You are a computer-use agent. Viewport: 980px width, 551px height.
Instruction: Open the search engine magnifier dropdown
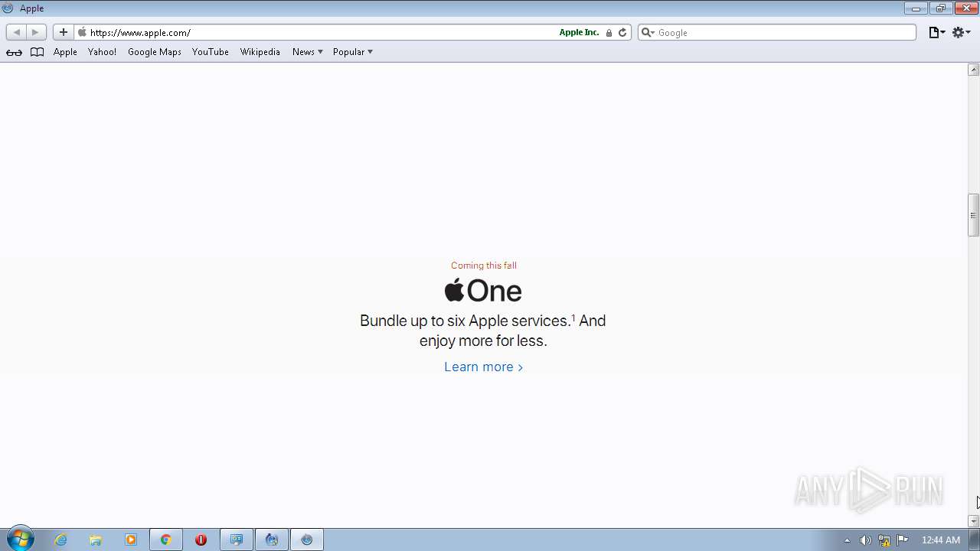coord(648,32)
